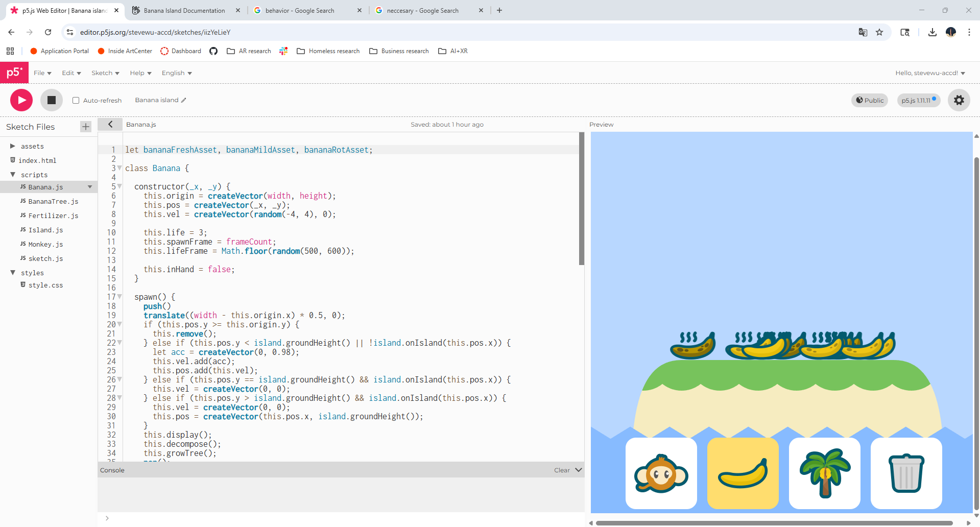The width and height of the screenshot is (980, 527).
Task: Click the p5 logo
Action: (x=14, y=73)
